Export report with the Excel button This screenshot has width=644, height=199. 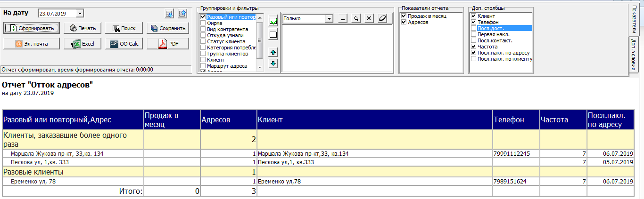[x=83, y=44]
